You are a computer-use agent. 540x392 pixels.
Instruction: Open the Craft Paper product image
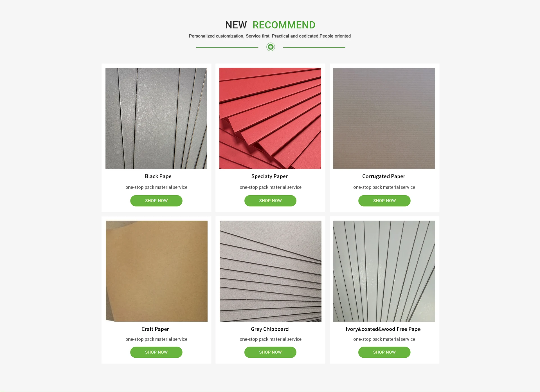[x=157, y=271]
